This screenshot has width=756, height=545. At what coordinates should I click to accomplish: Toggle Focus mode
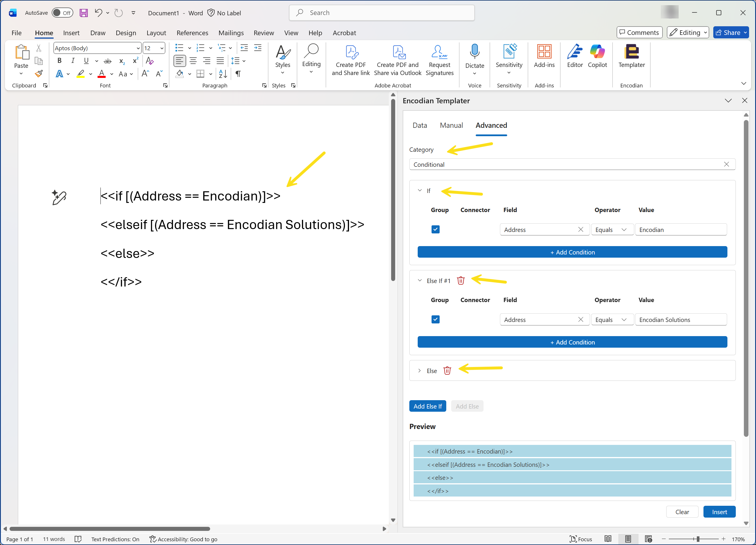point(581,539)
